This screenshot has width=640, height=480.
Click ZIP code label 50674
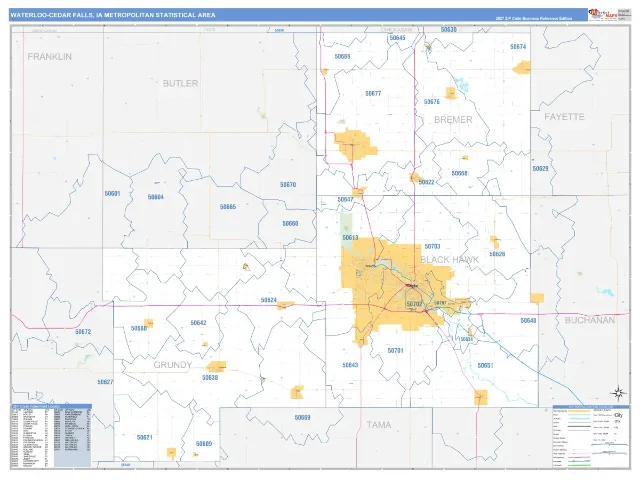click(x=518, y=47)
